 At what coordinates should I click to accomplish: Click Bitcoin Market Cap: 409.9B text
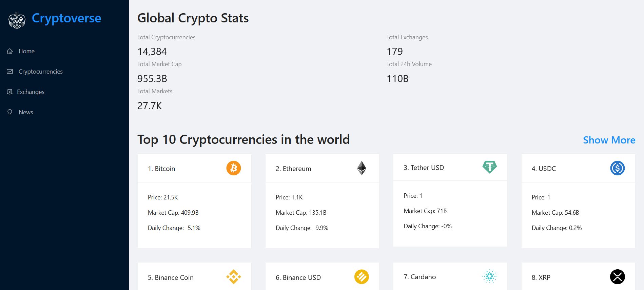click(x=173, y=213)
